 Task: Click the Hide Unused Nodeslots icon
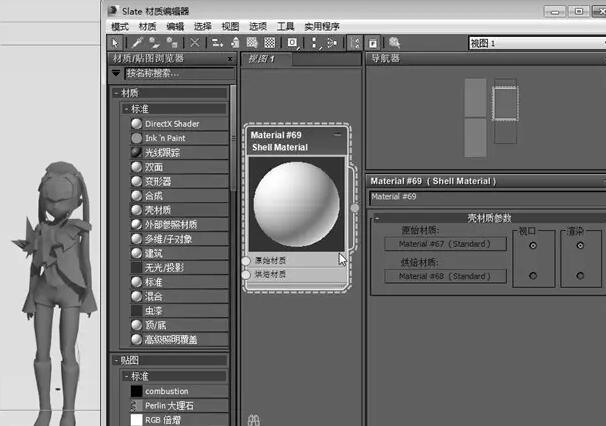click(x=235, y=43)
